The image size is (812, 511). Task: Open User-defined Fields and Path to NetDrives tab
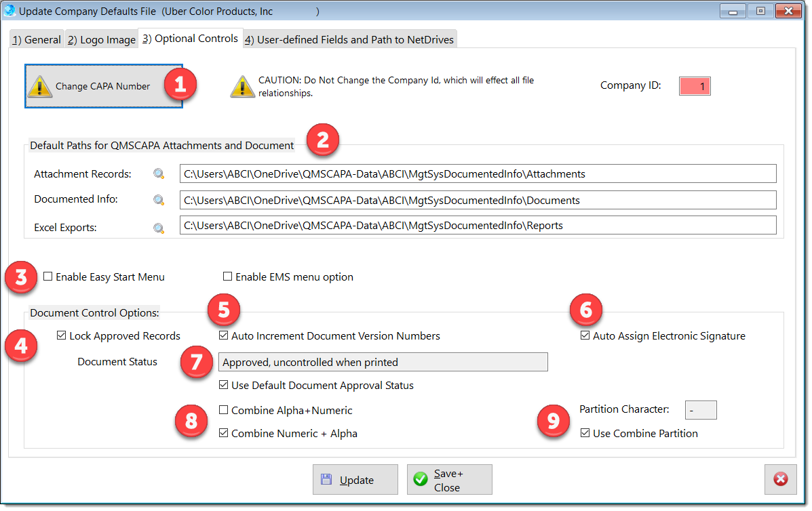pyautogui.click(x=349, y=40)
